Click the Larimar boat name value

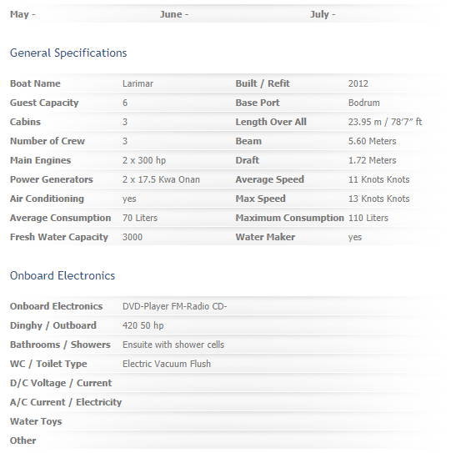tap(138, 83)
